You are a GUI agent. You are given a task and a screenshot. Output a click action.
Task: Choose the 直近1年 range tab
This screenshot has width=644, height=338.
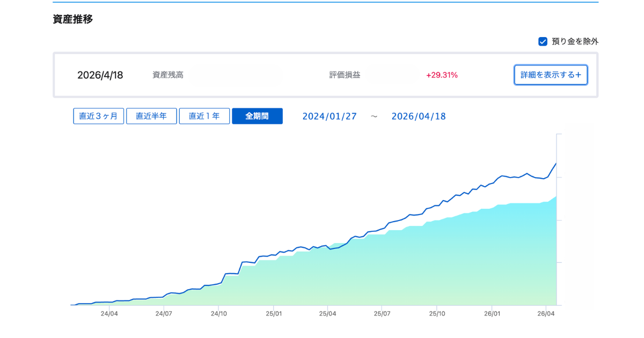[204, 116]
